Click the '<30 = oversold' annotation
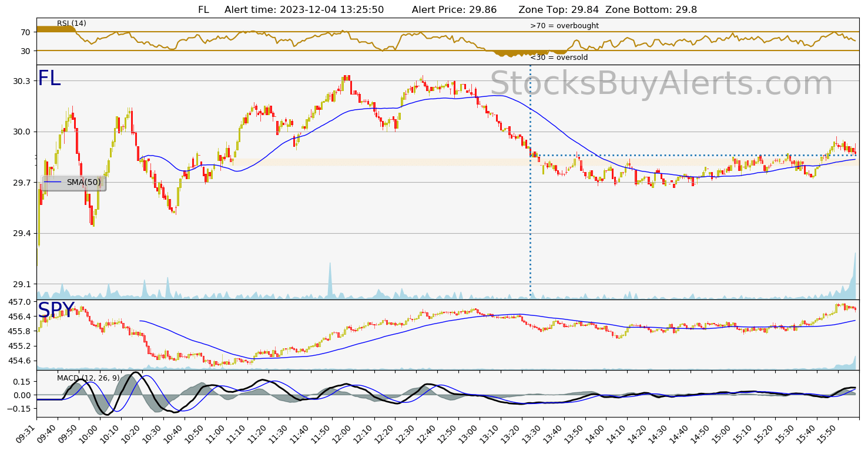 coord(559,58)
